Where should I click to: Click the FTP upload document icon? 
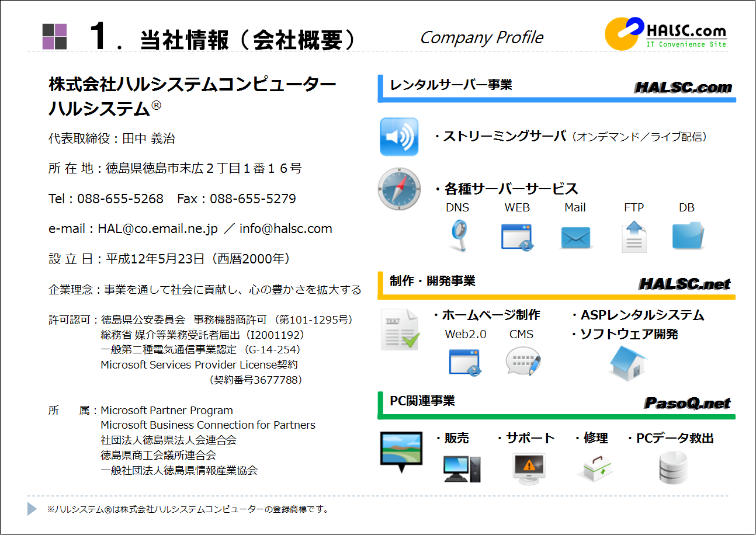(634, 236)
